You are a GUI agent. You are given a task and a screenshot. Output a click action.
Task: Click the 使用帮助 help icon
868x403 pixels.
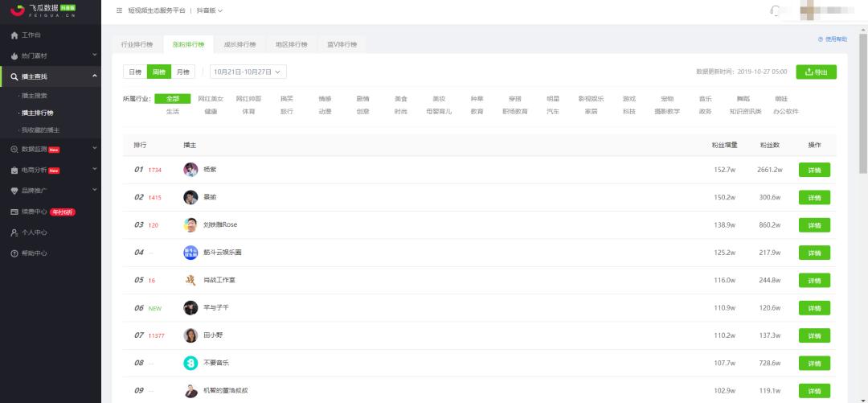pyautogui.click(x=821, y=39)
